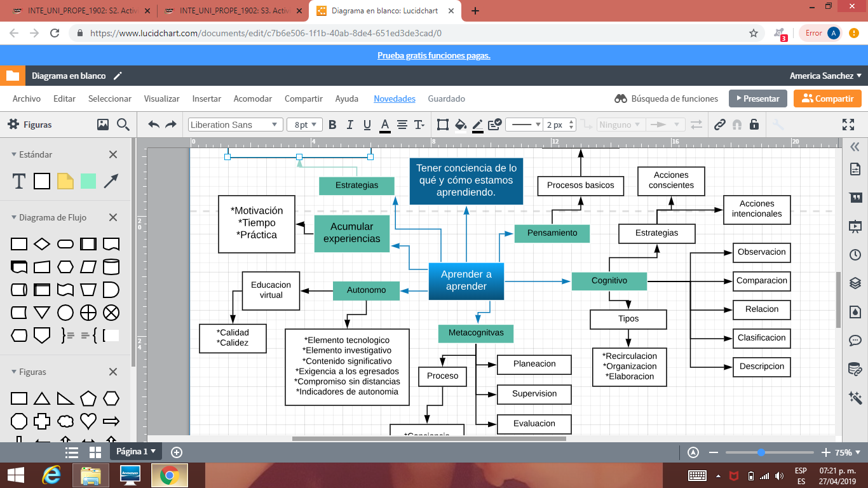Open the comments speech bubble panel
Viewport: 868px width, 488px height.
tap(855, 341)
